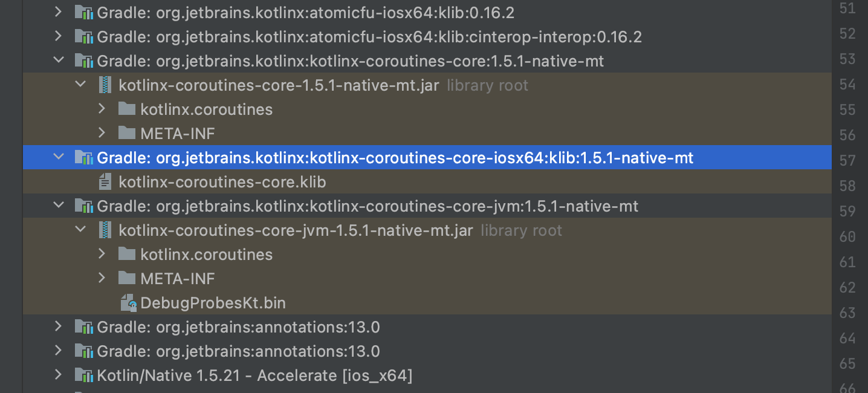Select DebugProbesKt.bin in the tree

click(x=213, y=303)
